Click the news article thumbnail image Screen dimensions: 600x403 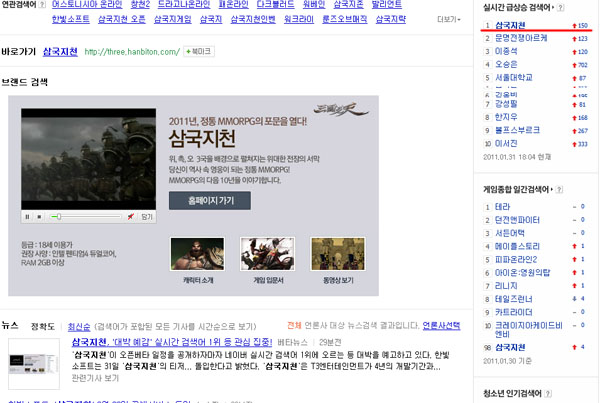coord(35,362)
